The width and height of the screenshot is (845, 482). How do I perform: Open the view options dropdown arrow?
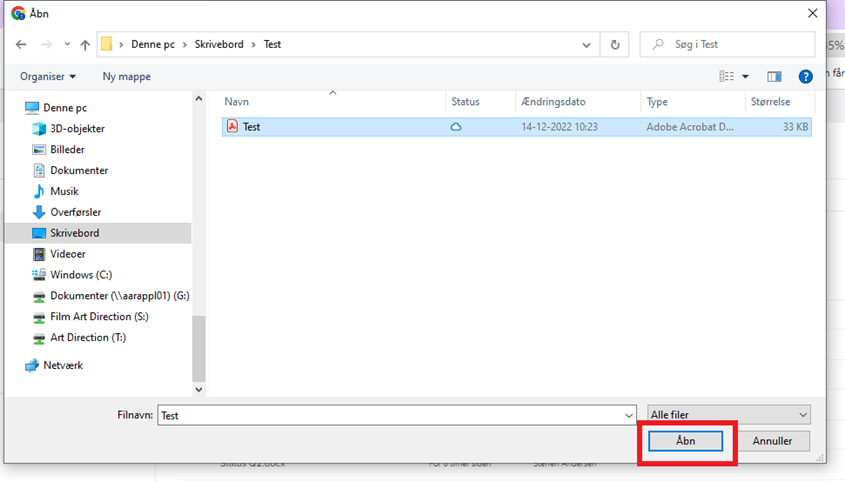tap(745, 76)
